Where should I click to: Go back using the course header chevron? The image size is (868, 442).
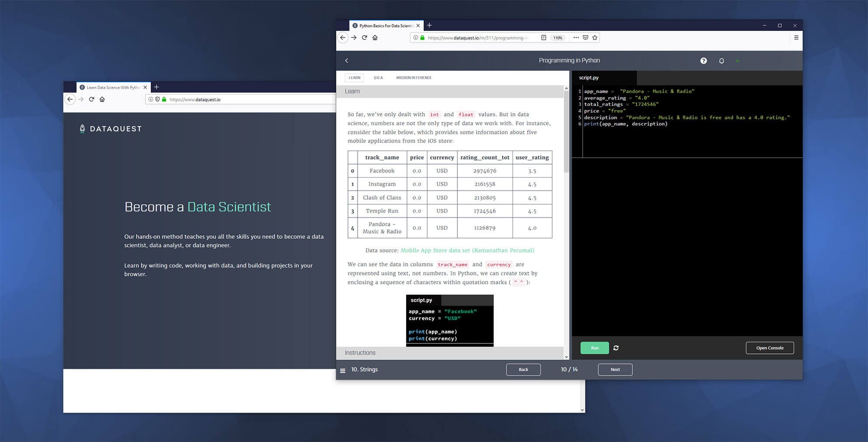[x=346, y=61]
